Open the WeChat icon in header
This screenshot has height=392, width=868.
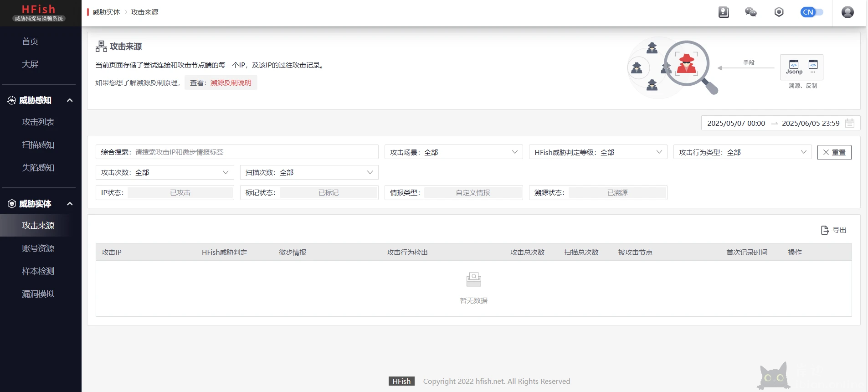[750, 12]
